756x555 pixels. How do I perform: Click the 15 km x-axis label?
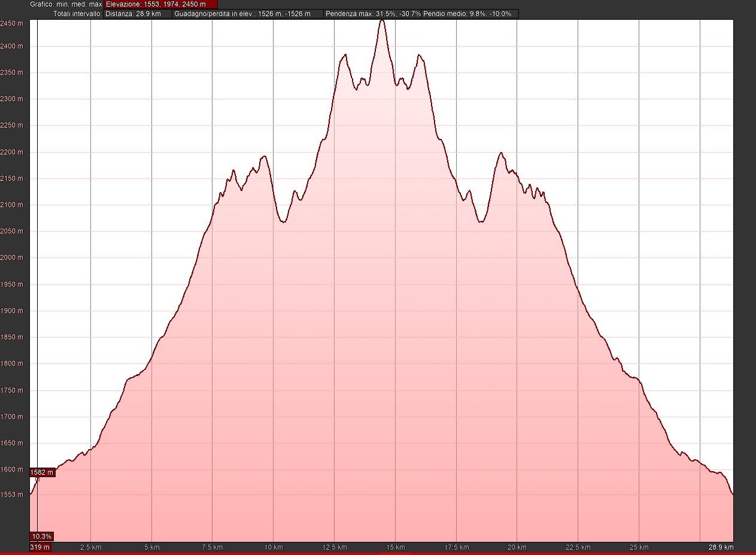click(x=395, y=547)
